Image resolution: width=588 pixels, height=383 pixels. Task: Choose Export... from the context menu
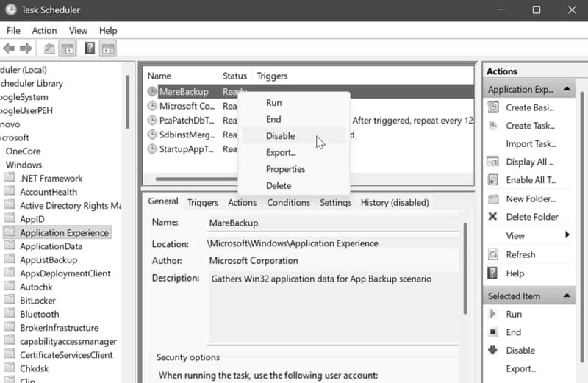294,153
